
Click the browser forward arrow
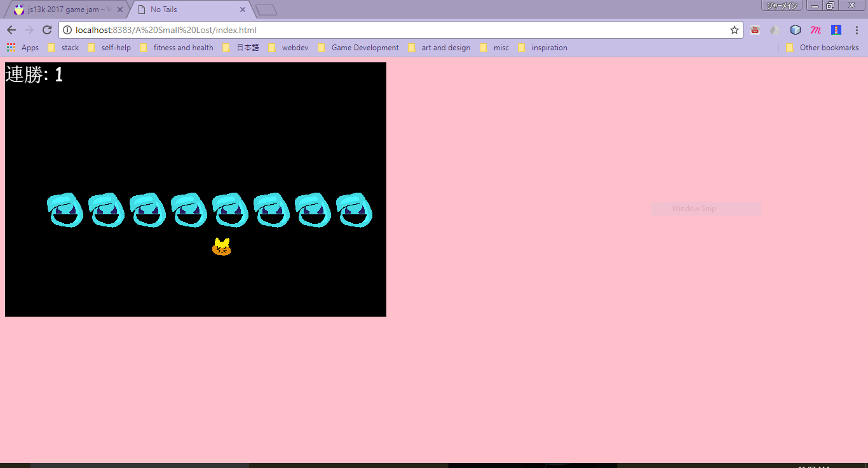[x=29, y=30]
